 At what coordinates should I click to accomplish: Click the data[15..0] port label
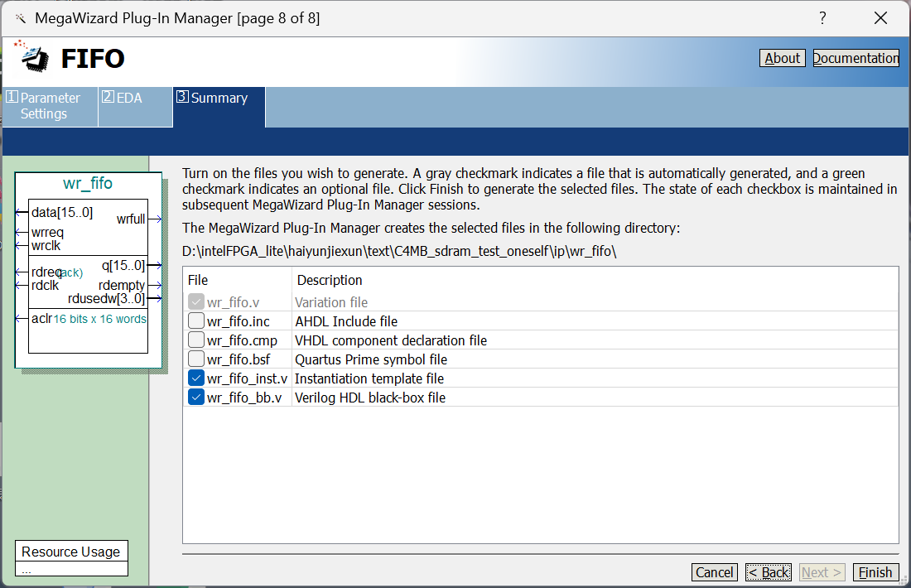pyautogui.click(x=62, y=212)
